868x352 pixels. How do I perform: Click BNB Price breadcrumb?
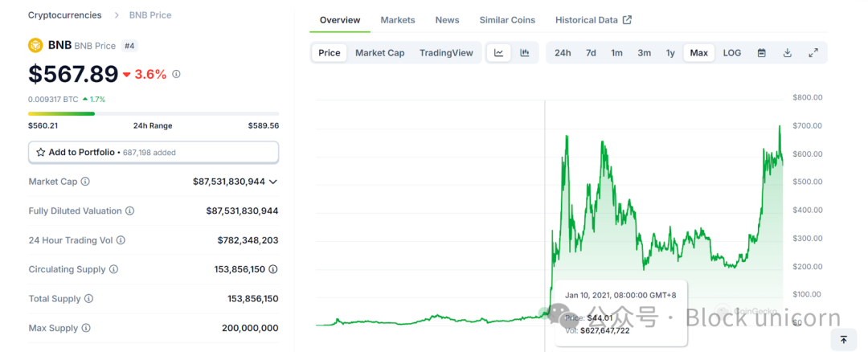[150, 15]
